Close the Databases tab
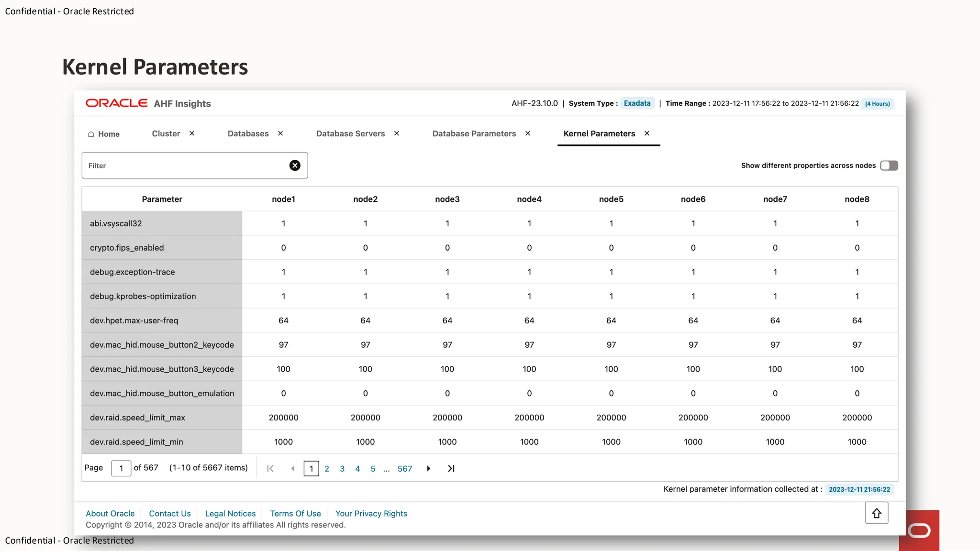Viewport: 980px width, 551px height. point(280,133)
